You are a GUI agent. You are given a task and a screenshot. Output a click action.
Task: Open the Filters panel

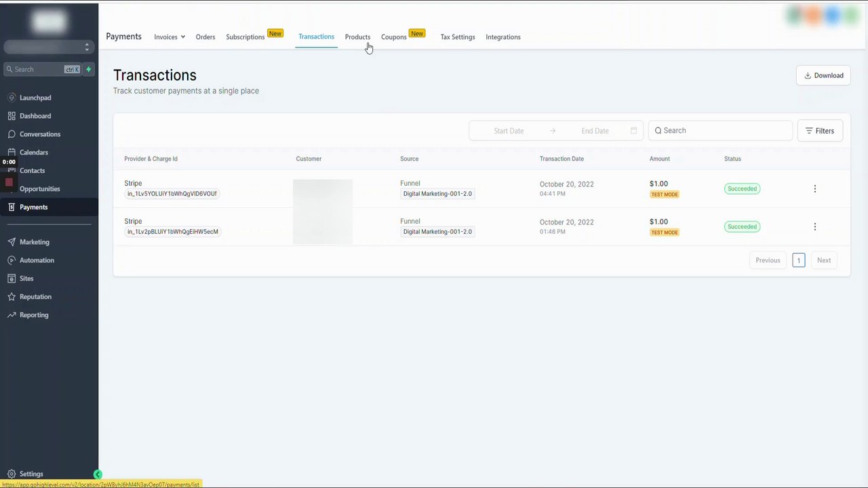820,131
